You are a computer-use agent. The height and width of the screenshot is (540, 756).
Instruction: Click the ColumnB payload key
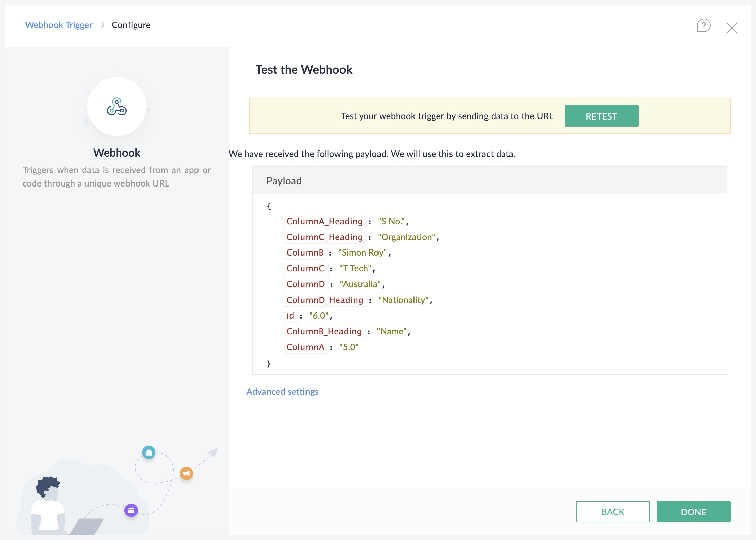(305, 252)
